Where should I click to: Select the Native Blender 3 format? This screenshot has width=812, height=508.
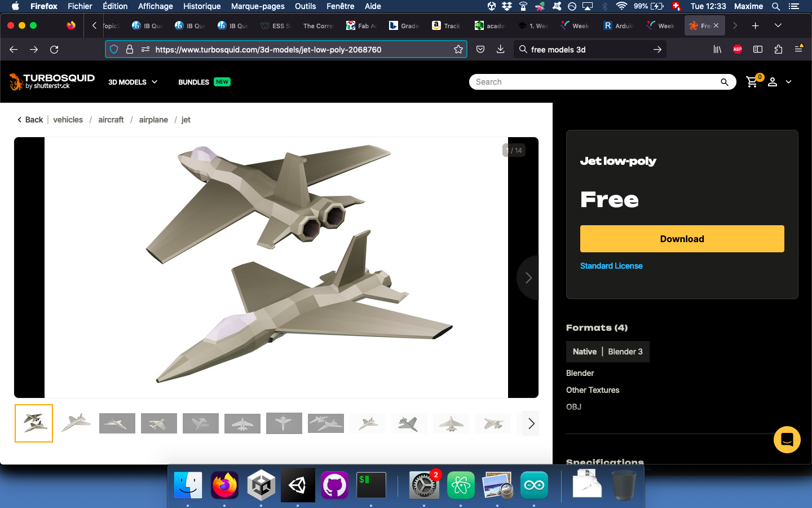(x=608, y=352)
